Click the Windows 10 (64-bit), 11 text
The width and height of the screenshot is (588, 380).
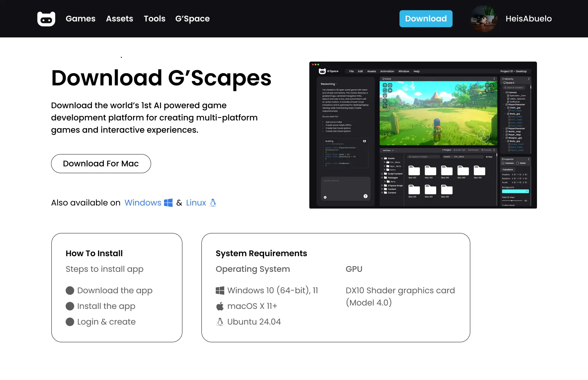[273, 291]
